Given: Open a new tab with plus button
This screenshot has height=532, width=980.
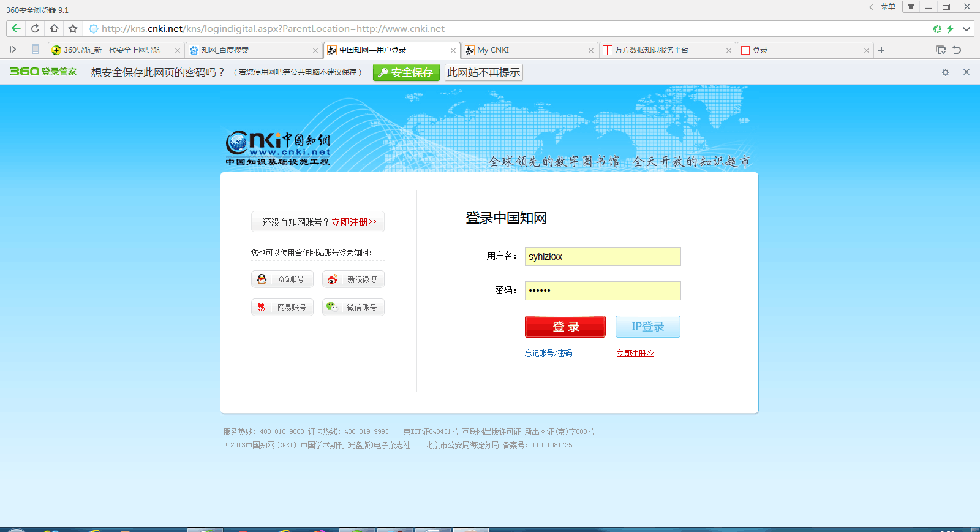Looking at the screenshot, I should (881, 50).
